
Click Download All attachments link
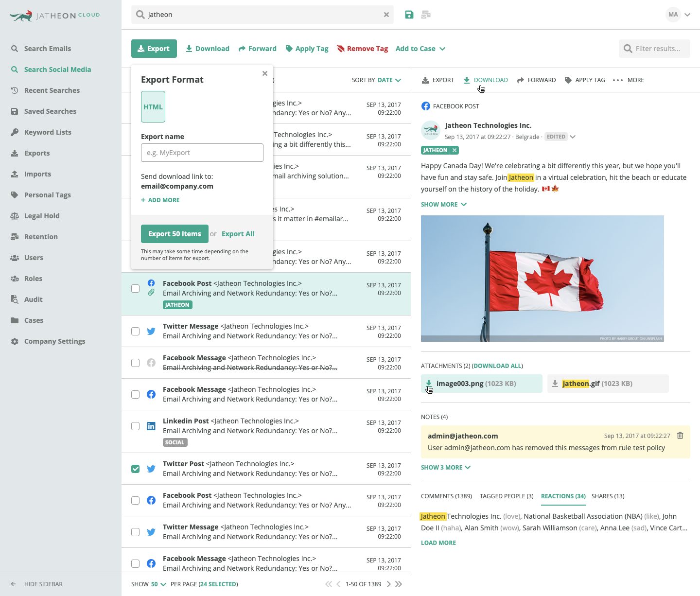pyautogui.click(x=497, y=366)
